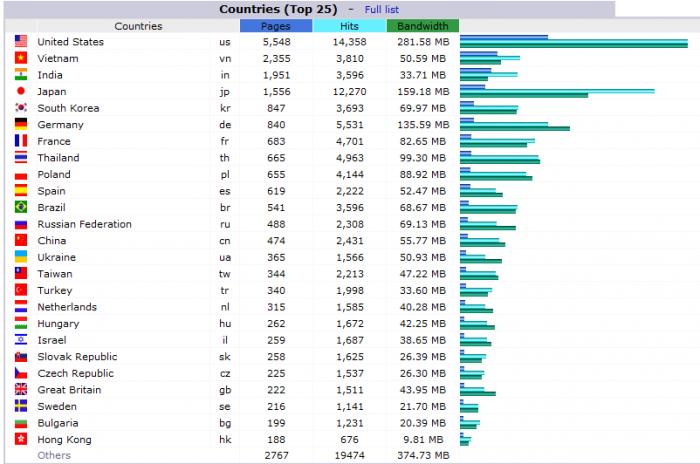This screenshot has height=464, width=700.
Task: Click the 19474 Others hits value
Action: point(350,455)
